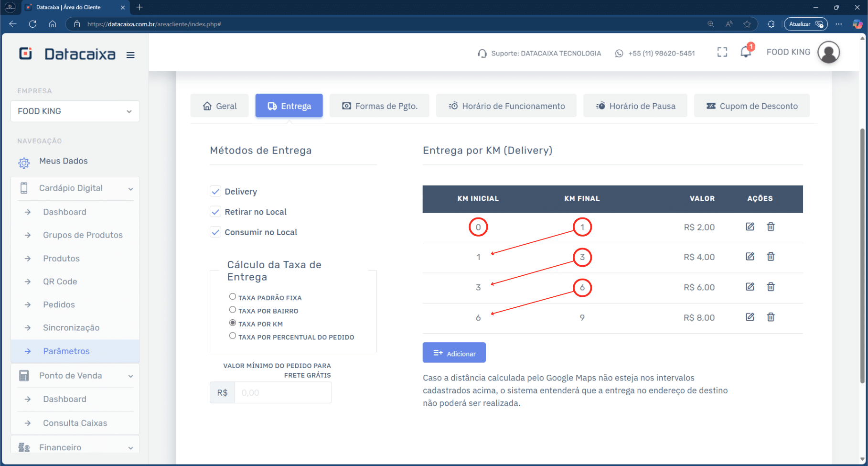Open the FOOD KING company dropdown
868x466 pixels.
tap(75, 111)
